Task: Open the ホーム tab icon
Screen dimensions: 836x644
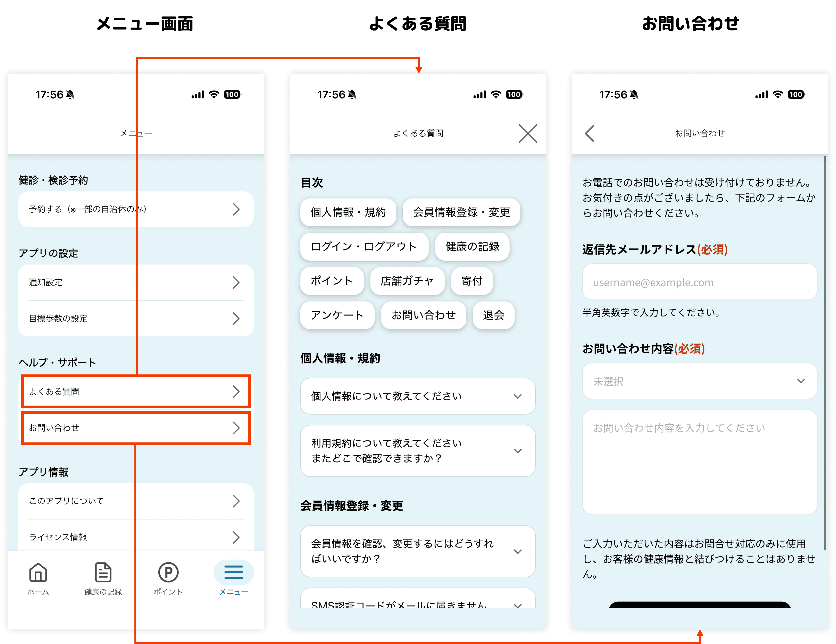Action: (38, 573)
